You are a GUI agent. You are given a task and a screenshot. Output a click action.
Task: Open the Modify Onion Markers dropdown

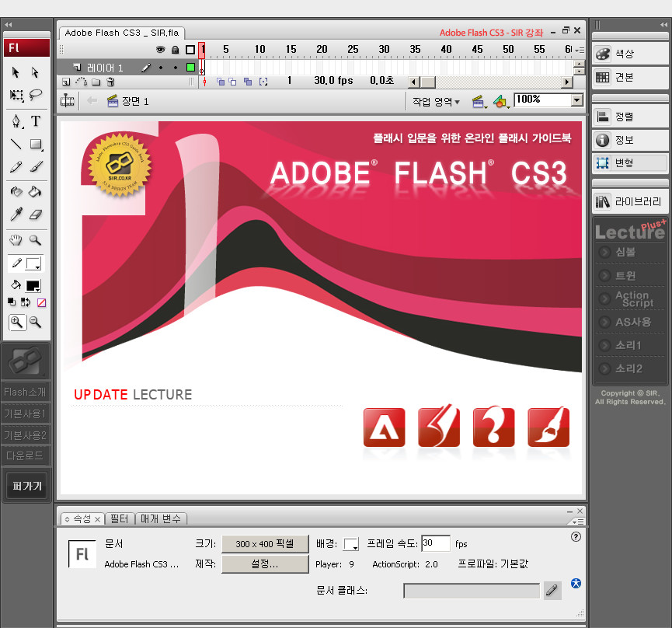(263, 82)
